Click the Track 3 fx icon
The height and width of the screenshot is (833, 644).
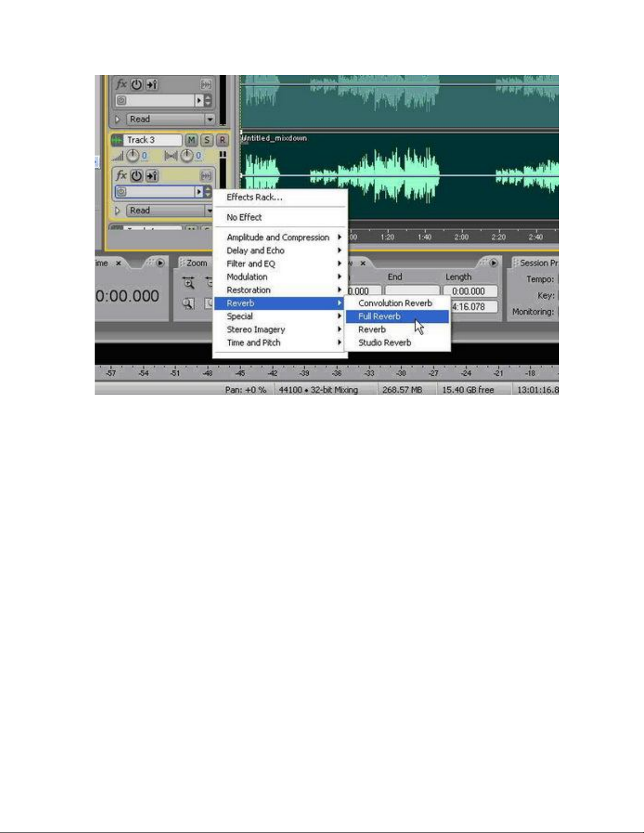pos(121,176)
